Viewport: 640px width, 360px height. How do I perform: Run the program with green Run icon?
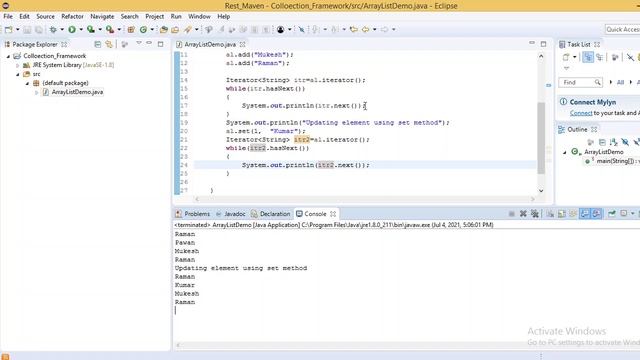[72, 29]
